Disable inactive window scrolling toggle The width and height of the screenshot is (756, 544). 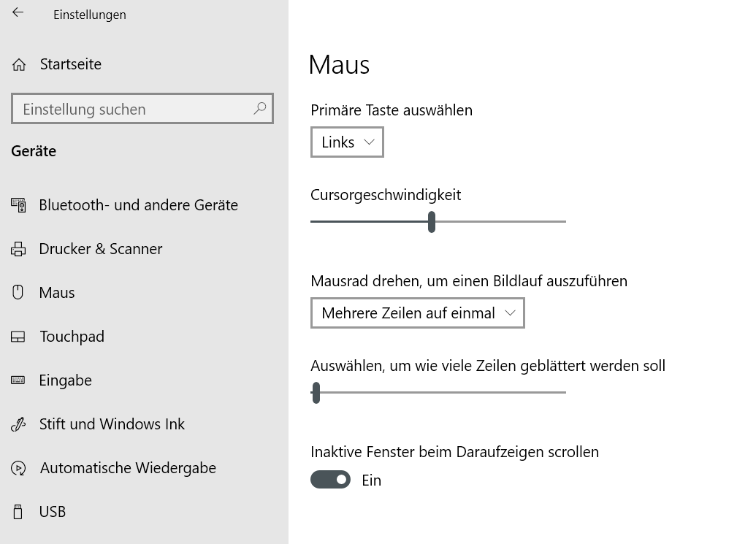coord(331,480)
